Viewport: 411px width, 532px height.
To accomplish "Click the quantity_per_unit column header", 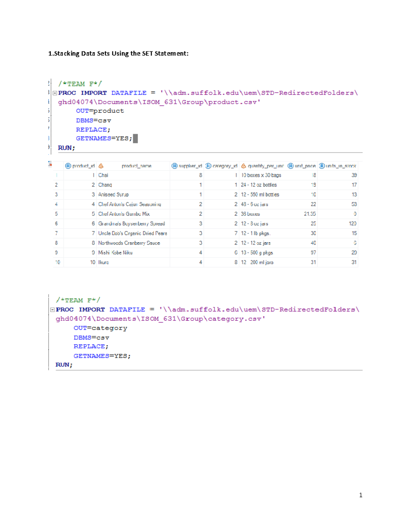I will [x=263, y=165].
